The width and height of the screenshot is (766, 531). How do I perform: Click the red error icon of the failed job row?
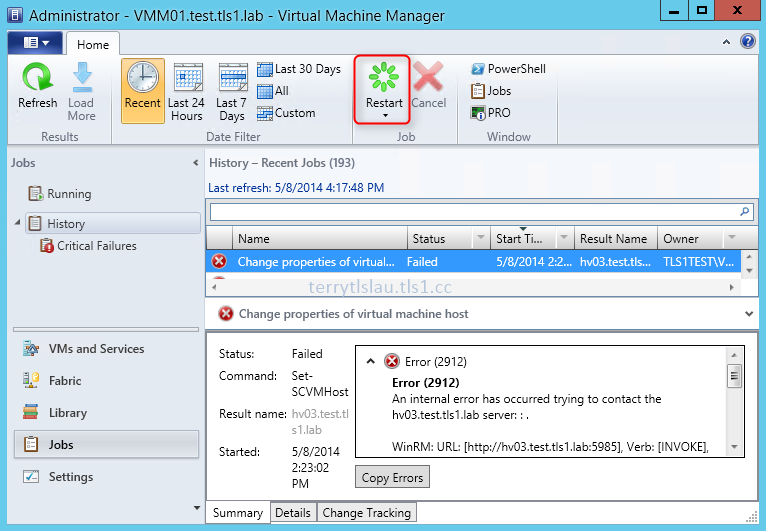(x=219, y=262)
